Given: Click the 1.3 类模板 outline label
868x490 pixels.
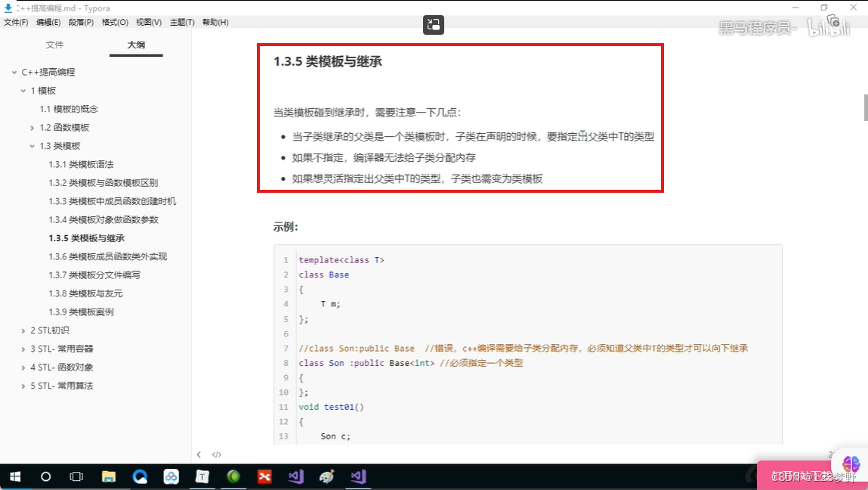Looking at the screenshot, I should (x=60, y=146).
